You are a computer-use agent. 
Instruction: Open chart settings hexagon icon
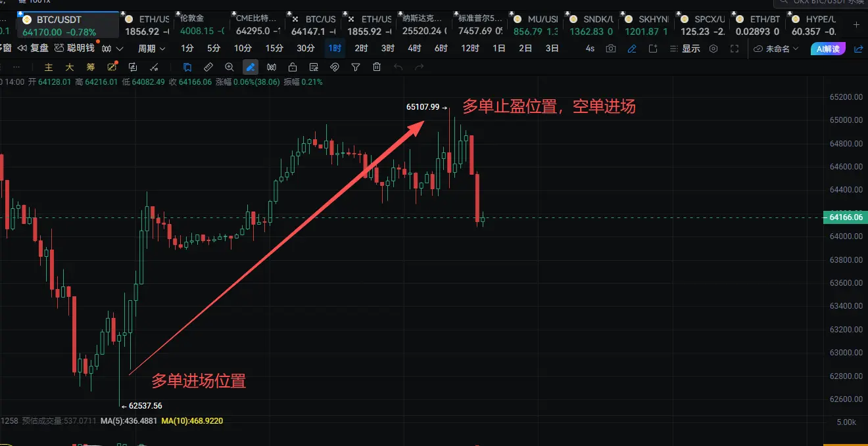pos(713,49)
